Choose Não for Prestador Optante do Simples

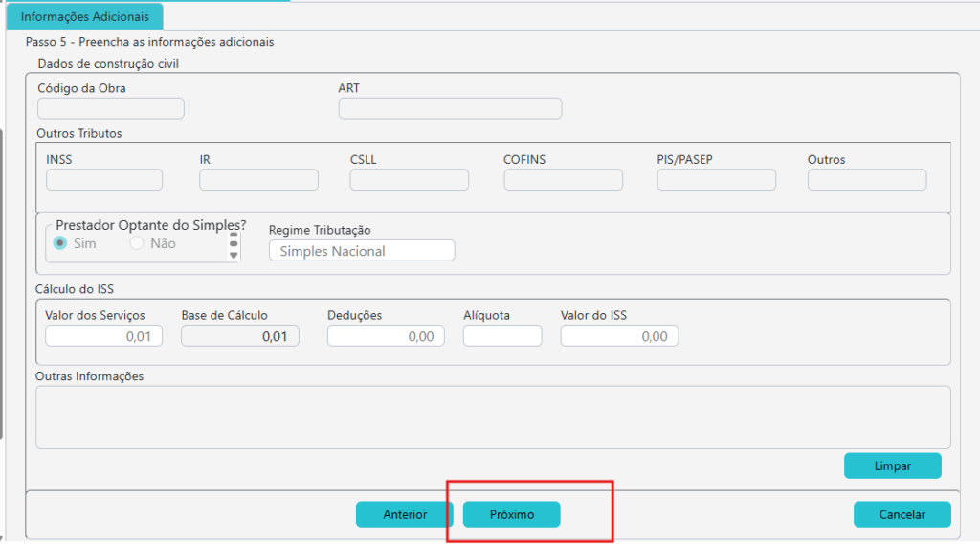click(x=136, y=243)
